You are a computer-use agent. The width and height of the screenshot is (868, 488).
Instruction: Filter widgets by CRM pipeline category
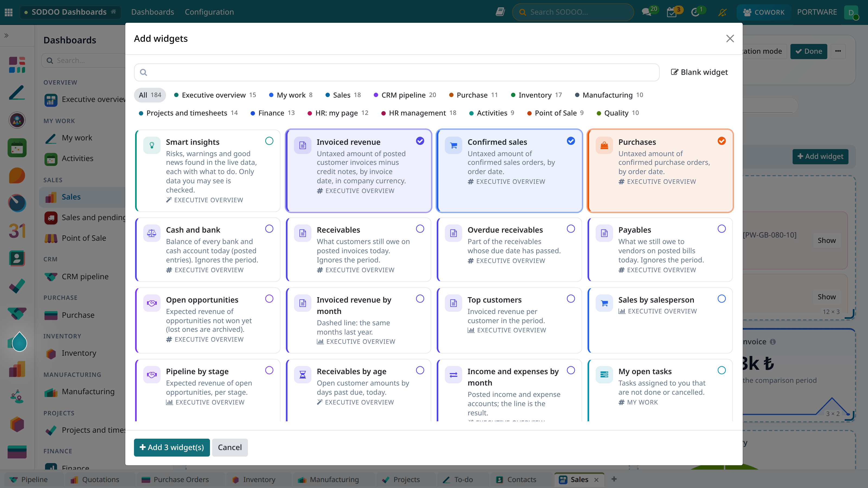point(405,95)
